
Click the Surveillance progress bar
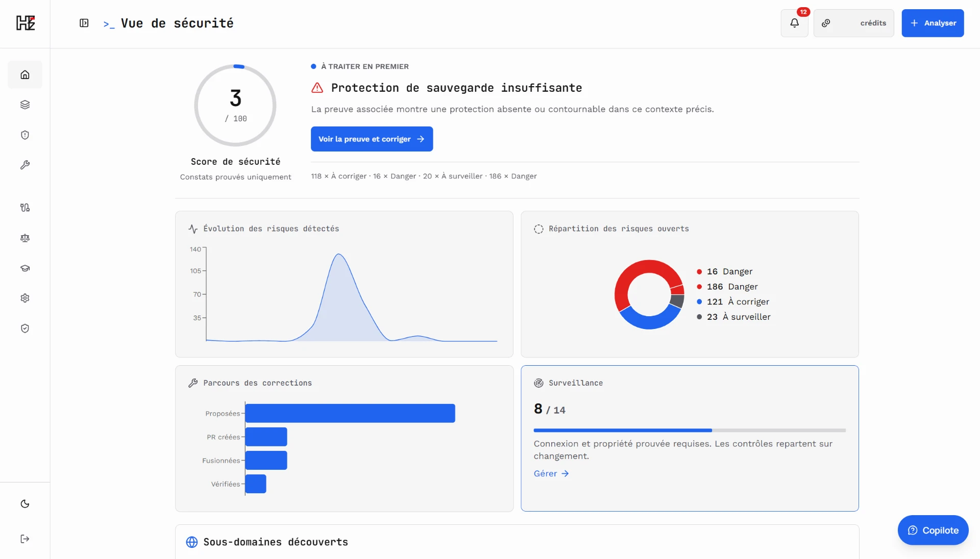coord(690,430)
